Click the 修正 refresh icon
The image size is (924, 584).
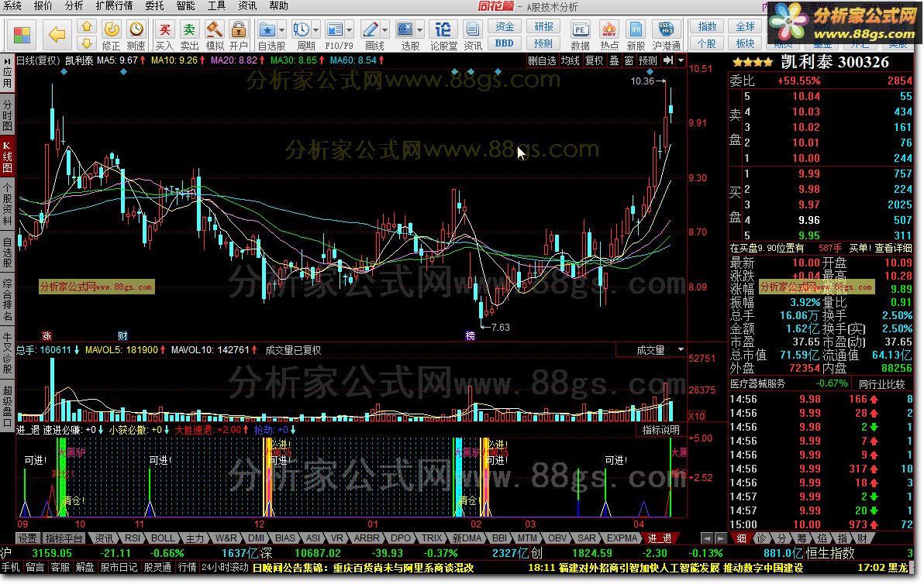[112, 29]
